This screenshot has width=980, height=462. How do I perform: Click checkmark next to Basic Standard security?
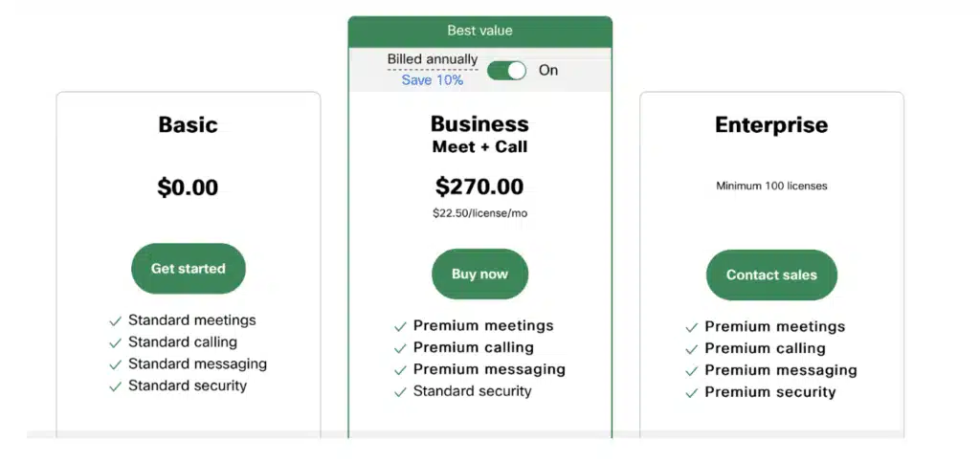click(x=116, y=386)
